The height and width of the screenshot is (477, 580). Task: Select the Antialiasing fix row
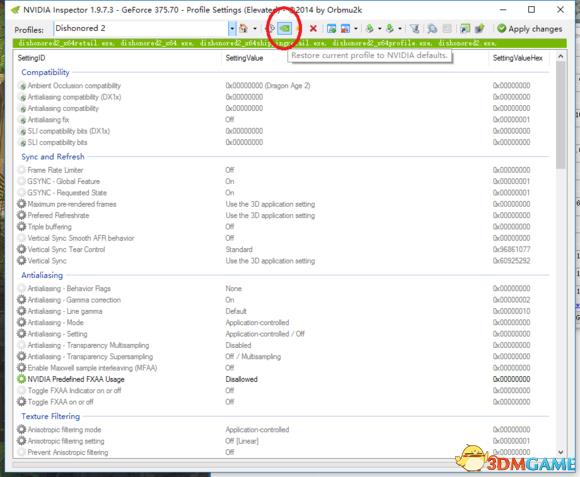pos(284,119)
